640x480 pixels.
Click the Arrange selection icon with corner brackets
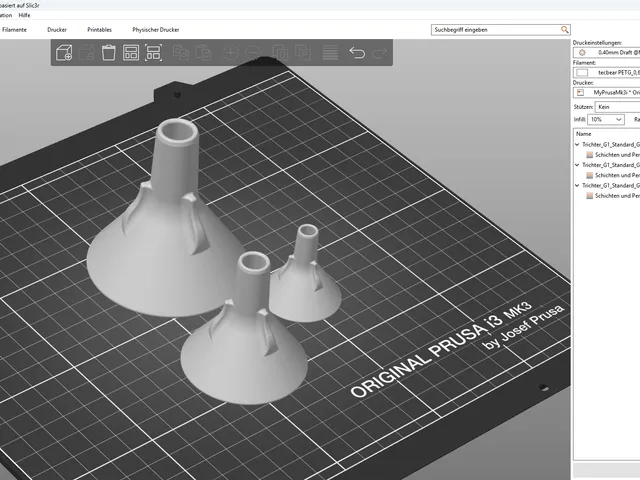[153, 53]
